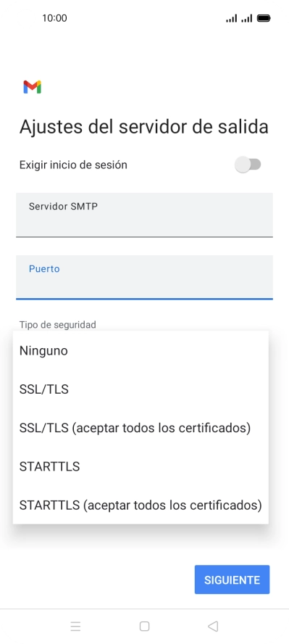Tap the Exigir inicio de sesión label

(73, 165)
